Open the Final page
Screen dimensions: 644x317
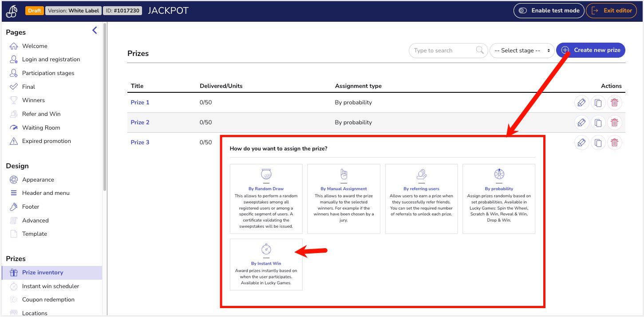pos(28,87)
